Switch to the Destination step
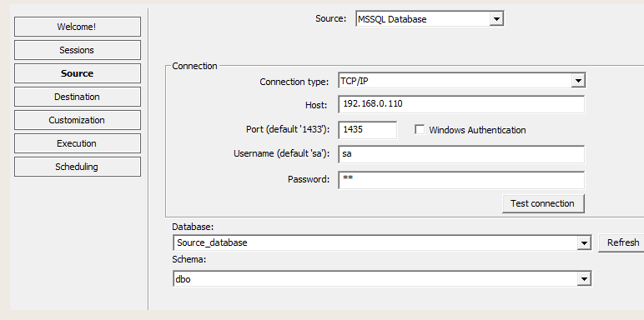644x320 pixels. click(x=78, y=97)
